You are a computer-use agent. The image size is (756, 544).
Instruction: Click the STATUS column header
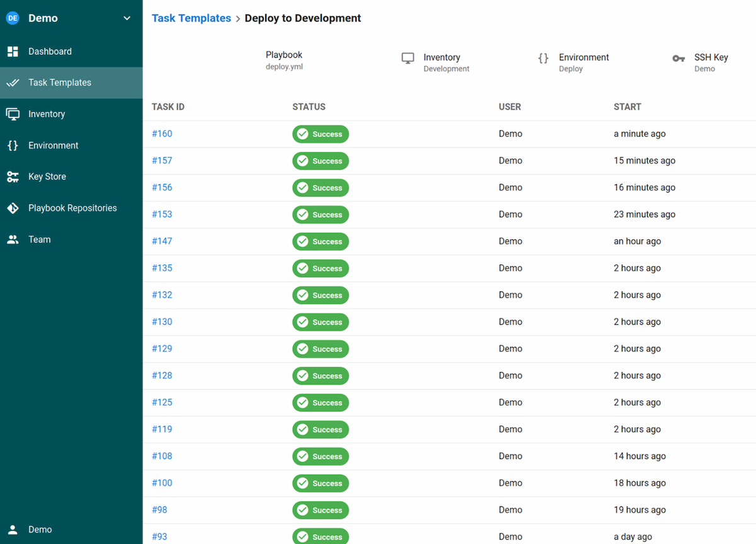[x=309, y=107]
